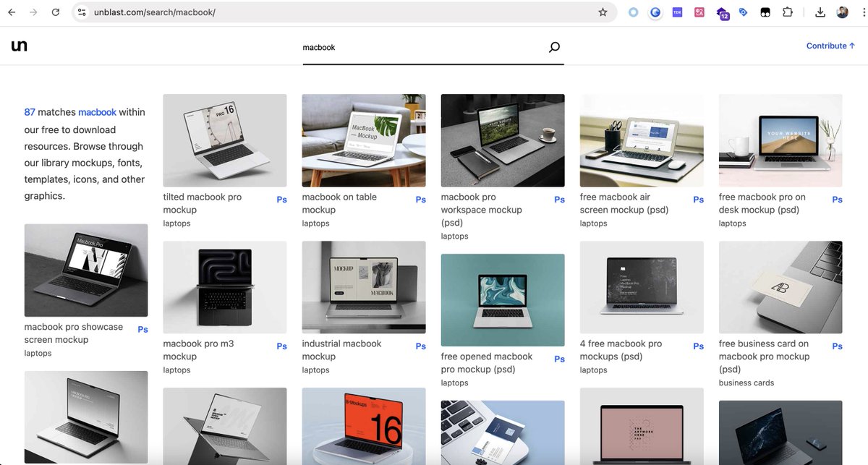
Task: Open the Chrome profile avatar
Action: coord(842,12)
